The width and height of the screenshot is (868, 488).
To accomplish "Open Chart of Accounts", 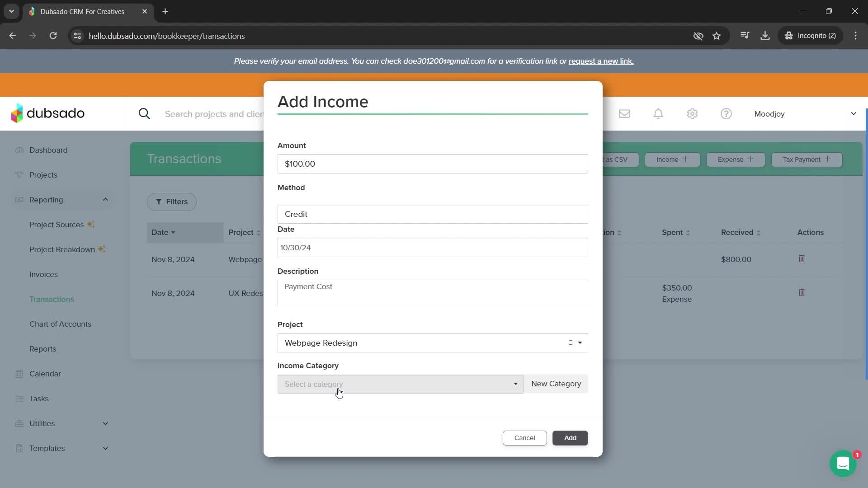I will pos(60,324).
